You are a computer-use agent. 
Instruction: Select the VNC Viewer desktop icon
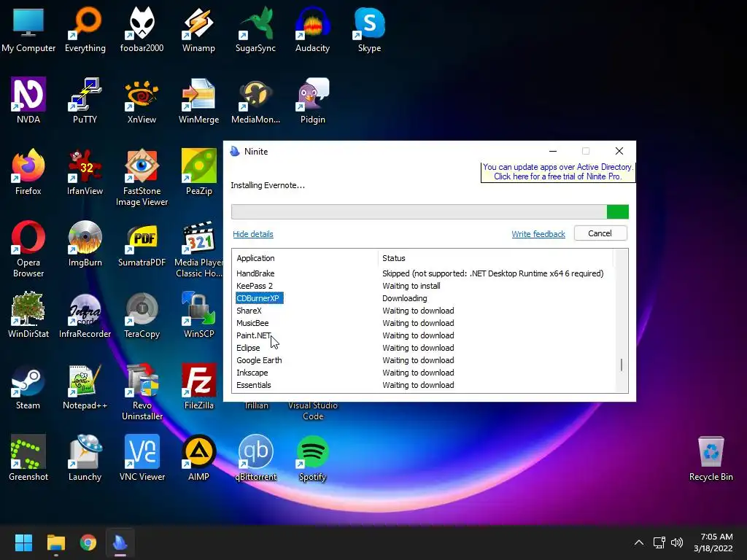[x=142, y=458]
